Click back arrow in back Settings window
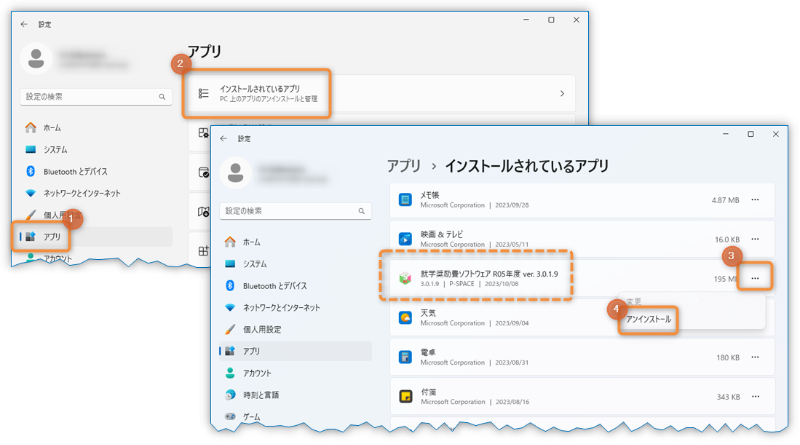 click(x=24, y=24)
